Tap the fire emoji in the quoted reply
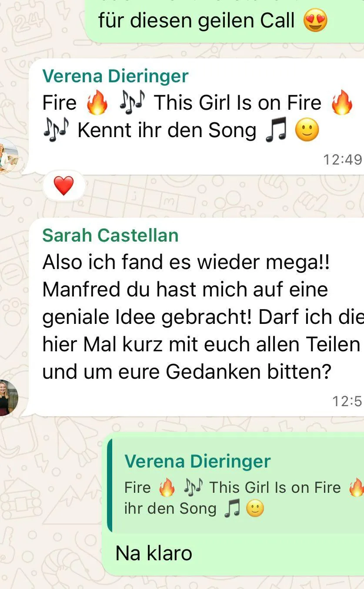Viewport: 364px width, 589px height. (167, 488)
